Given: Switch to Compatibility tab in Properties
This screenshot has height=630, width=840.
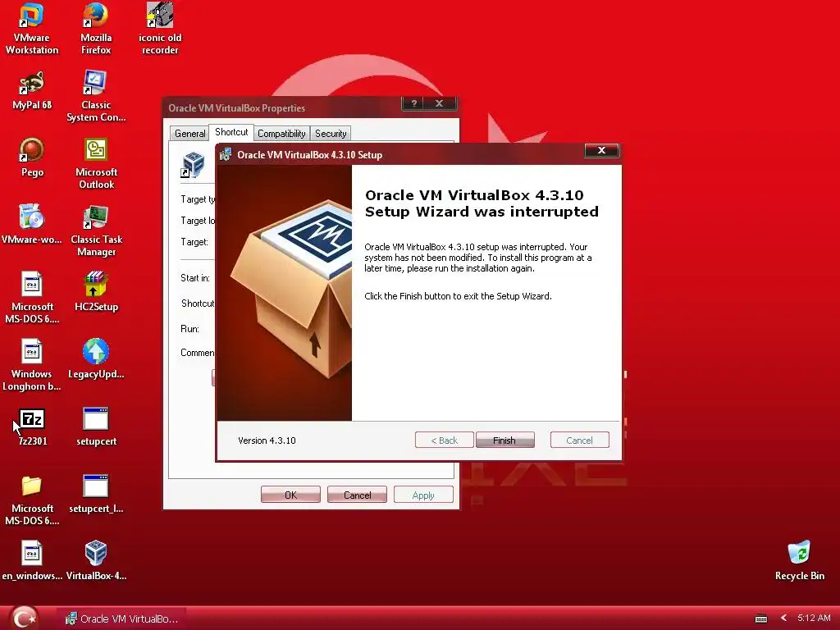Looking at the screenshot, I should 281,134.
